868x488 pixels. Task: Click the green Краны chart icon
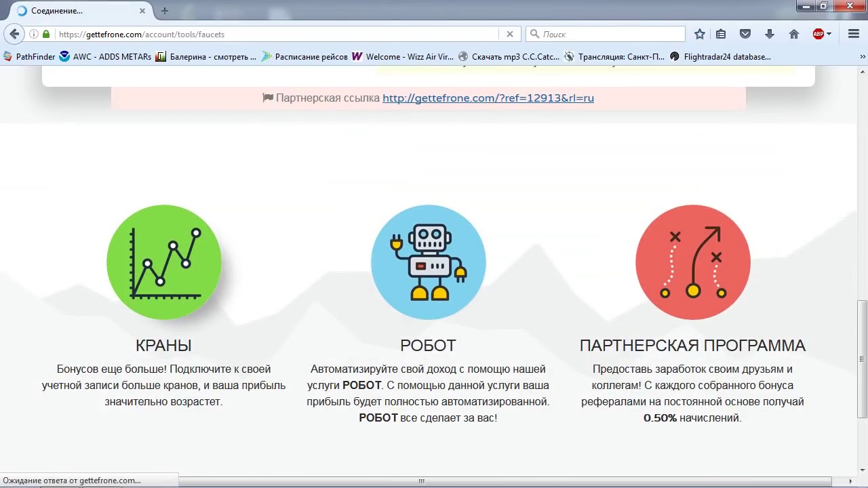(x=163, y=262)
